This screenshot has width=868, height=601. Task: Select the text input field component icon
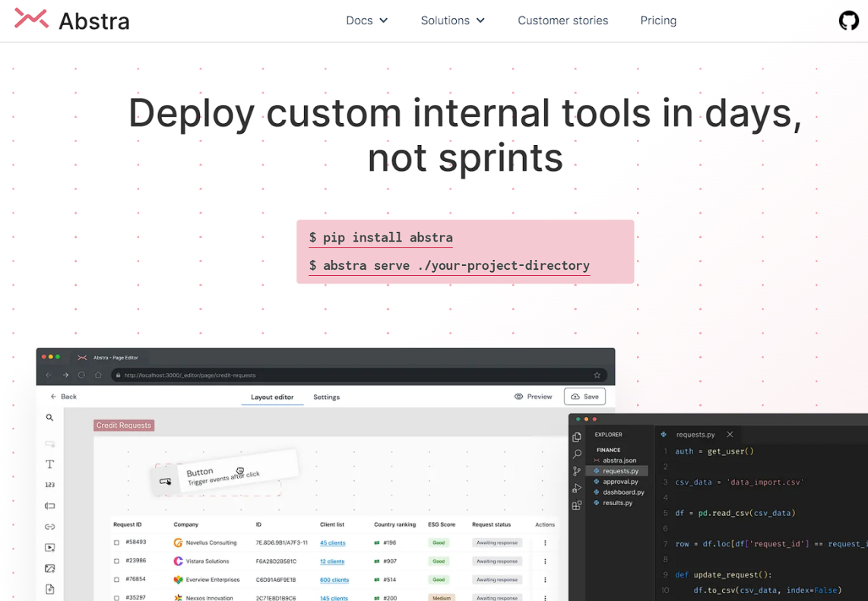(x=50, y=505)
